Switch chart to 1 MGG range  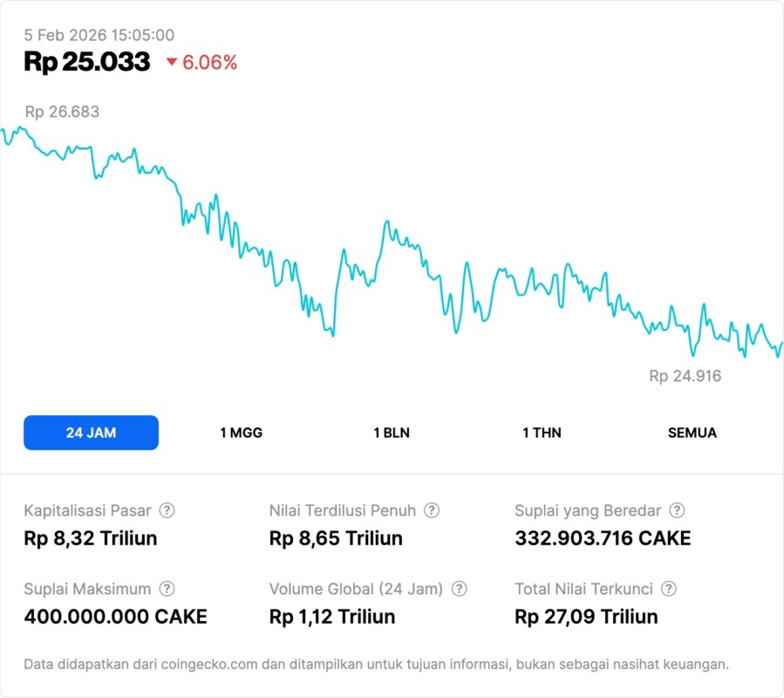[x=241, y=433]
